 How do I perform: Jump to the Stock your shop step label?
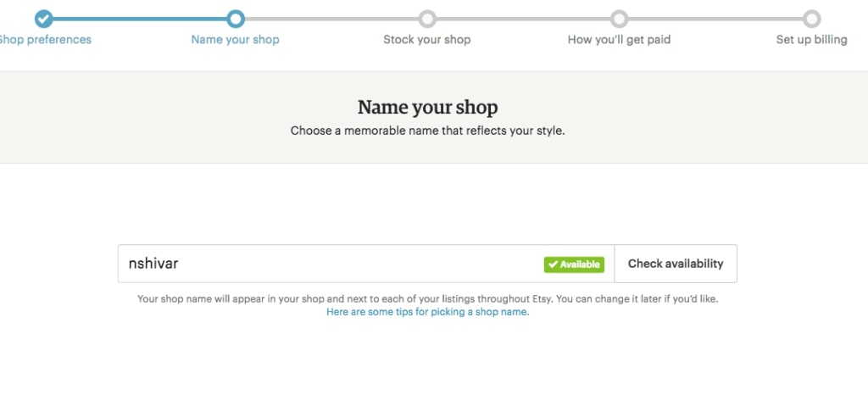(x=427, y=40)
